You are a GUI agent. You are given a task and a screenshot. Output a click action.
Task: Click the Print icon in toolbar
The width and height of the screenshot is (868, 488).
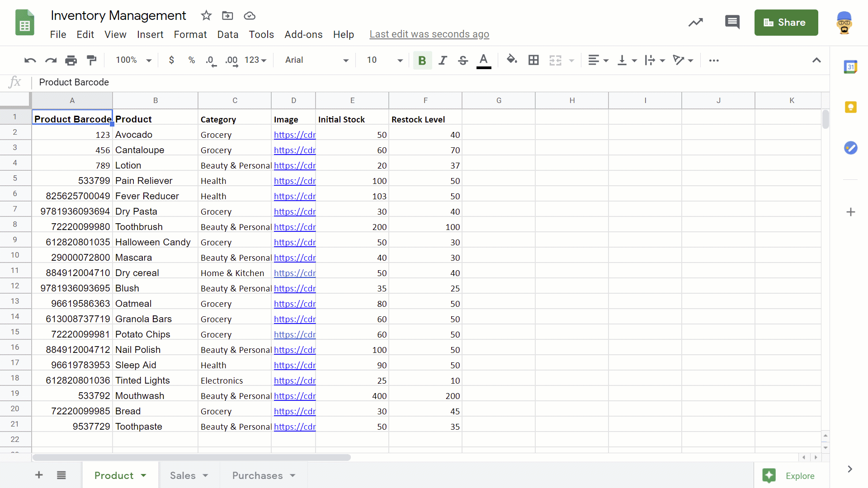point(71,60)
